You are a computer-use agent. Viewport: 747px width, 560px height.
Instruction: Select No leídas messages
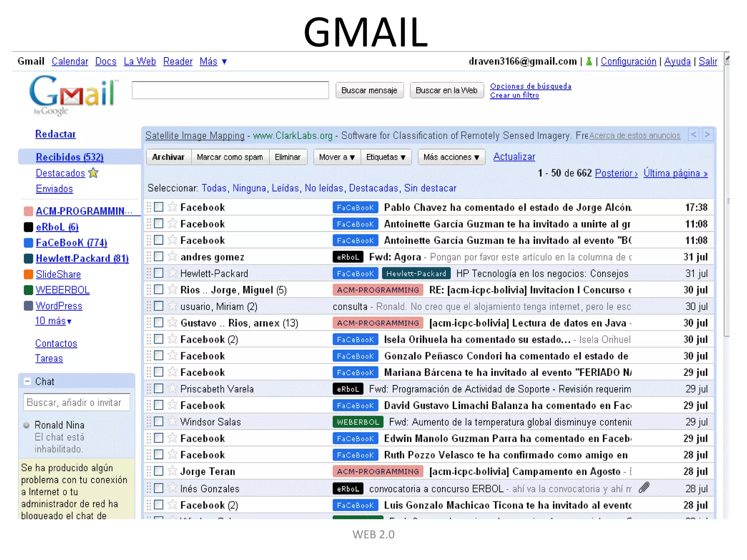(x=324, y=188)
